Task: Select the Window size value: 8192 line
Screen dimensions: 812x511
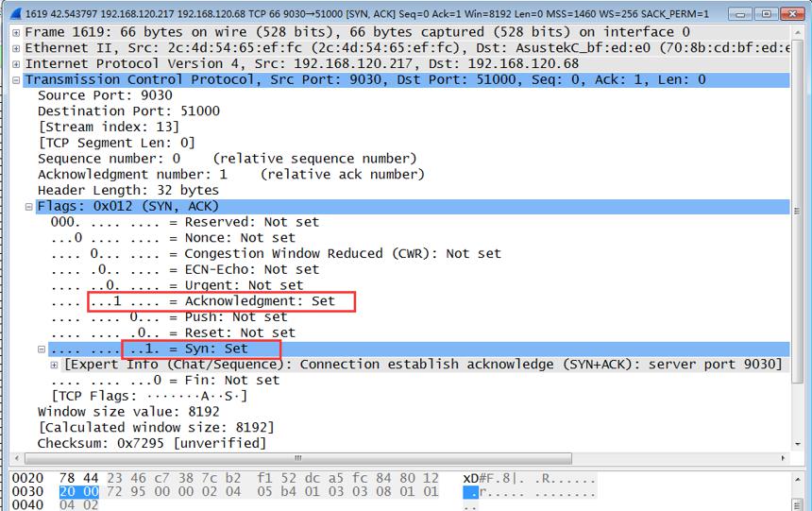Action: [x=128, y=412]
